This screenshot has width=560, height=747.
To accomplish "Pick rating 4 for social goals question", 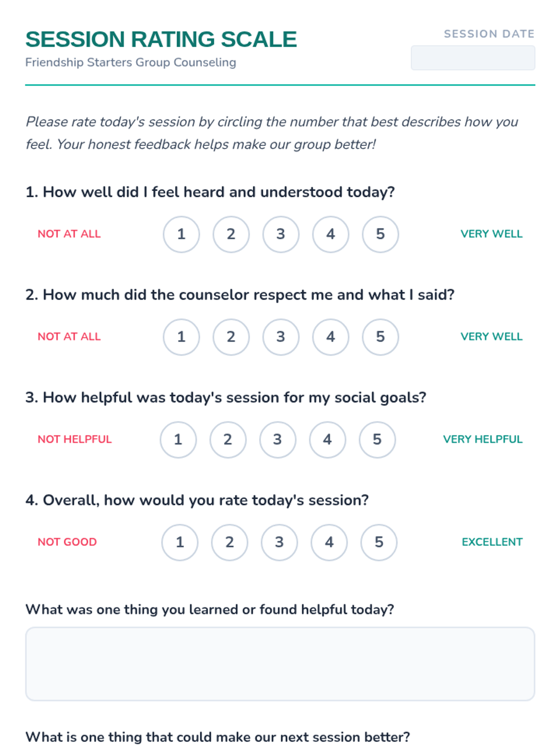I will click(x=327, y=439).
